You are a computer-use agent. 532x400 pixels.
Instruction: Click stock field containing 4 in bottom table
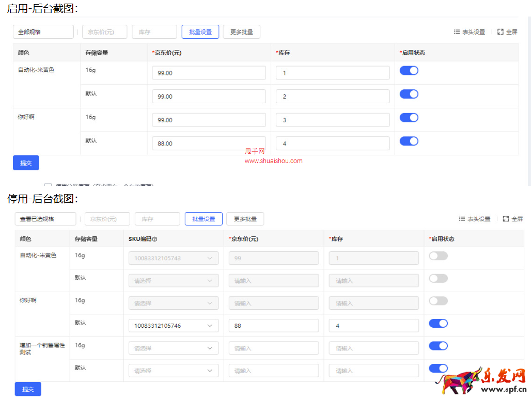click(x=374, y=326)
